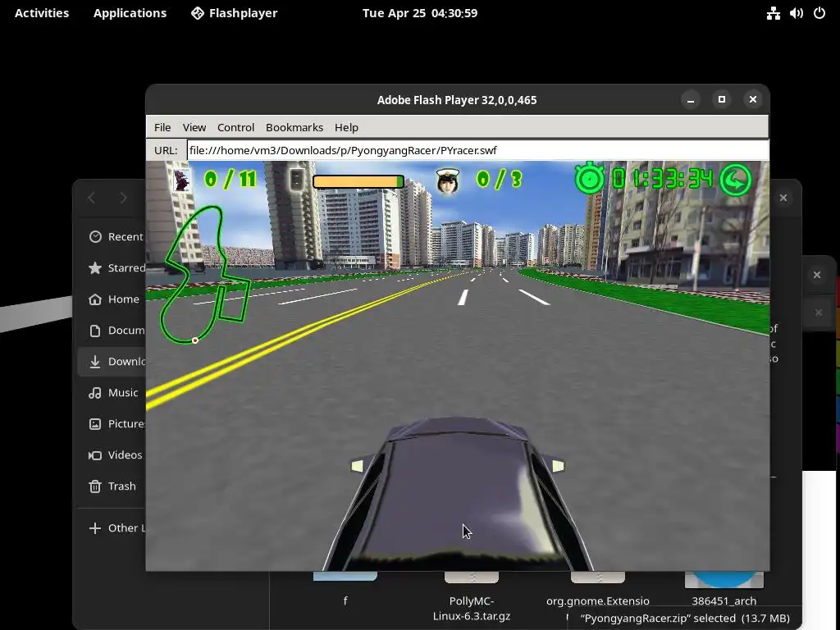Screen dimensions: 840x630
Task: Click the fuel can icon
Action: [x=297, y=180]
